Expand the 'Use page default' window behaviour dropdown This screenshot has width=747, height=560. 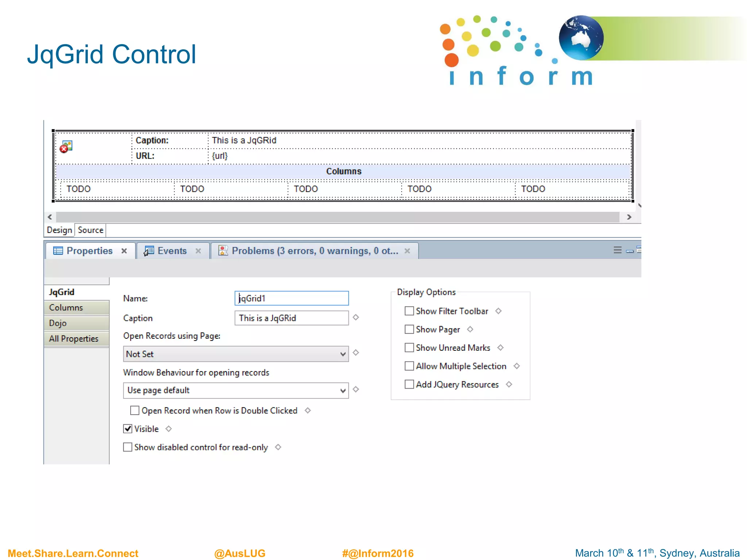236,390
